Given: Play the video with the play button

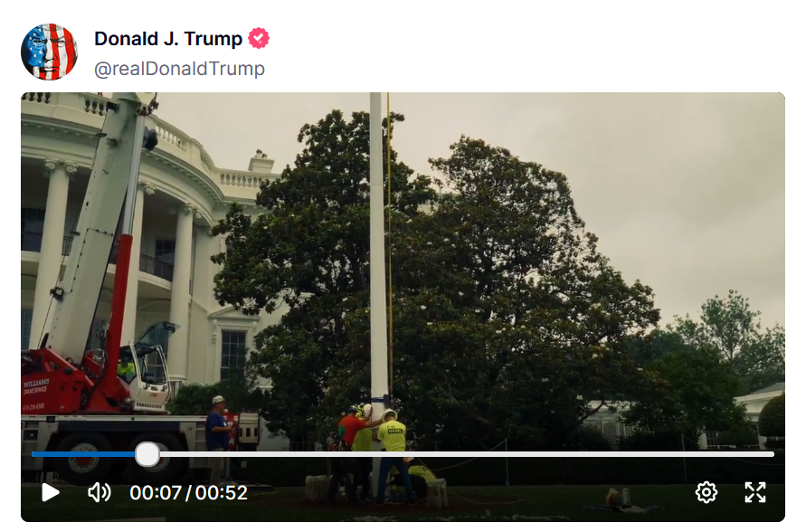Looking at the screenshot, I should pyautogui.click(x=50, y=492).
